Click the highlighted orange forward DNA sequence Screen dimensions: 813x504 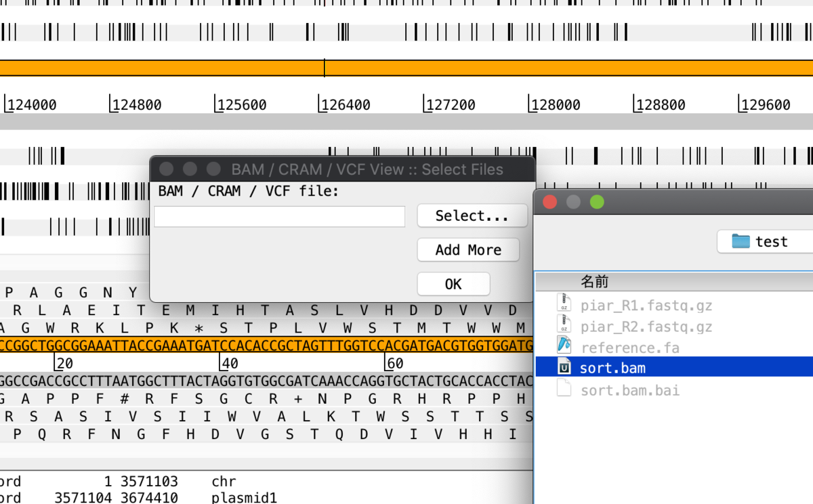point(266,345)
